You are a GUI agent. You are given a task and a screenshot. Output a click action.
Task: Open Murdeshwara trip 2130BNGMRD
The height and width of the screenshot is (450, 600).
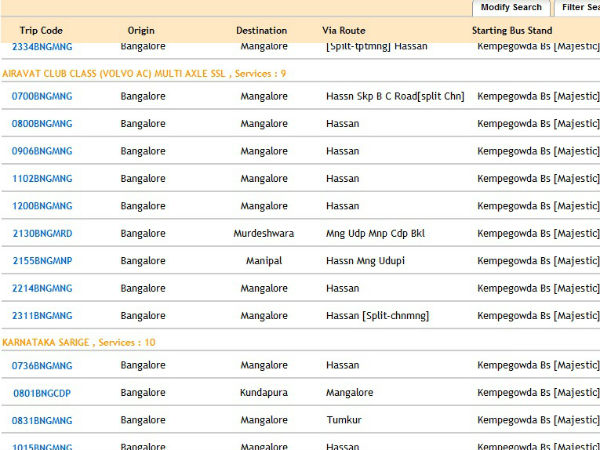point(42,234)
